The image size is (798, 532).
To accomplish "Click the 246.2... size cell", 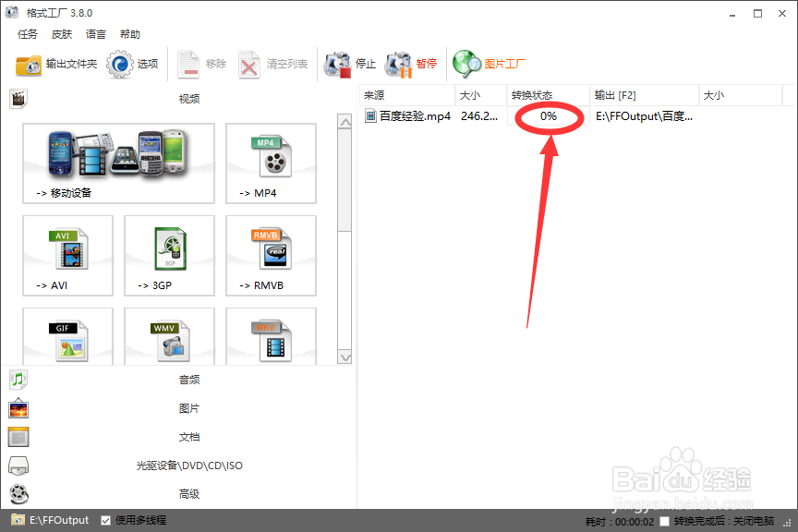I will [x=479, y=116].
